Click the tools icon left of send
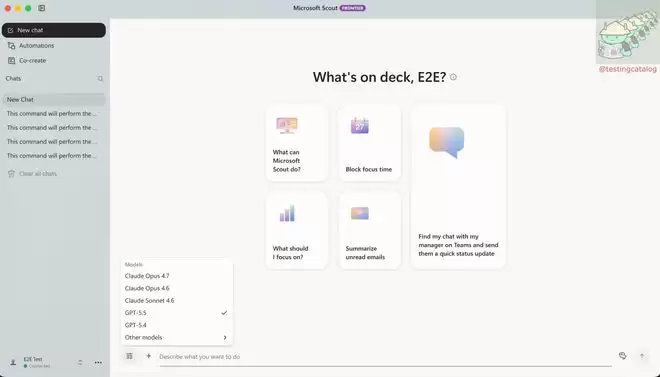Image resolution: width=660 pixels, height=377 pixels. coord(623,356)
